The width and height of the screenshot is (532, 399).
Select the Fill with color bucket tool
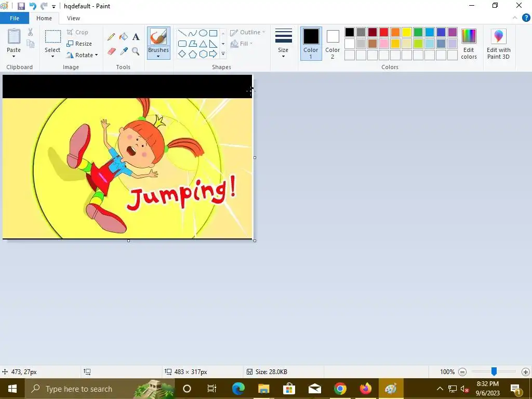tap(124, 37)
